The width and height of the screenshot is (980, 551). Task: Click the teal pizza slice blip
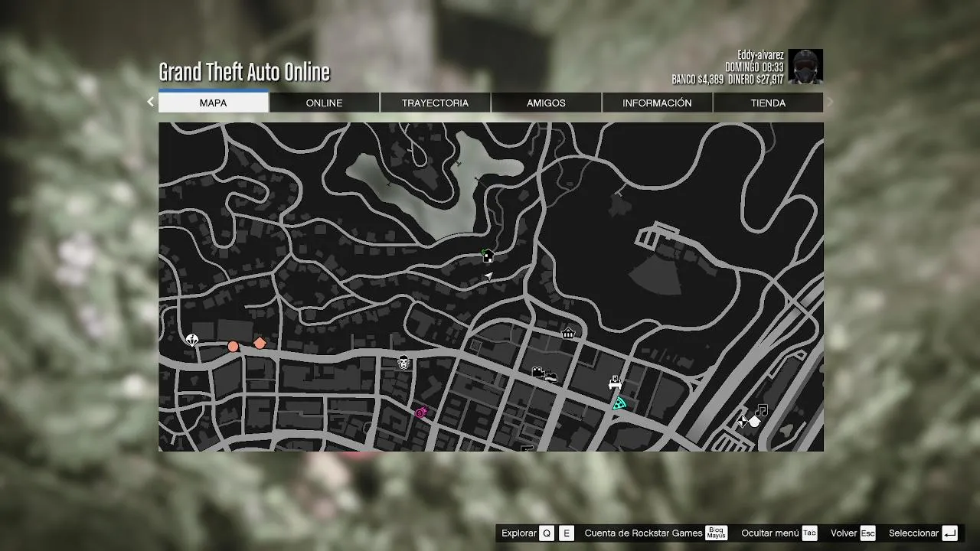click(x=619, y=403)
